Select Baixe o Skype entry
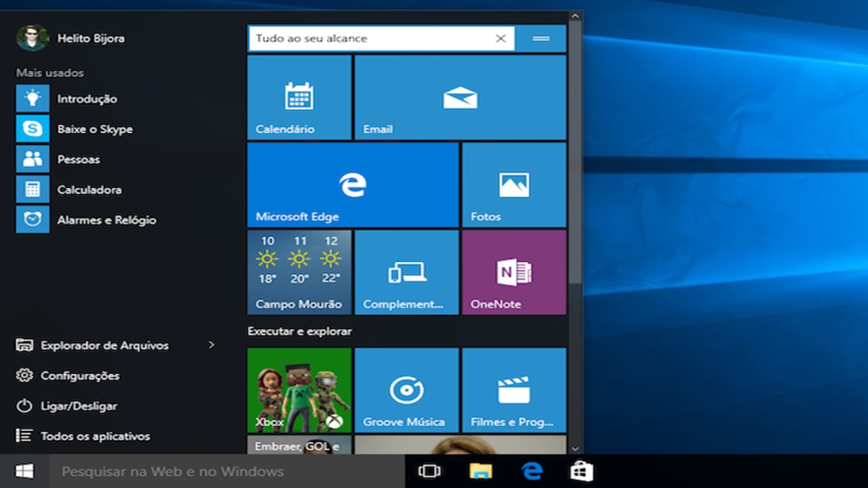Image resolution: width=868 pixels, height=488 pixels. click(x=95, y=129)
